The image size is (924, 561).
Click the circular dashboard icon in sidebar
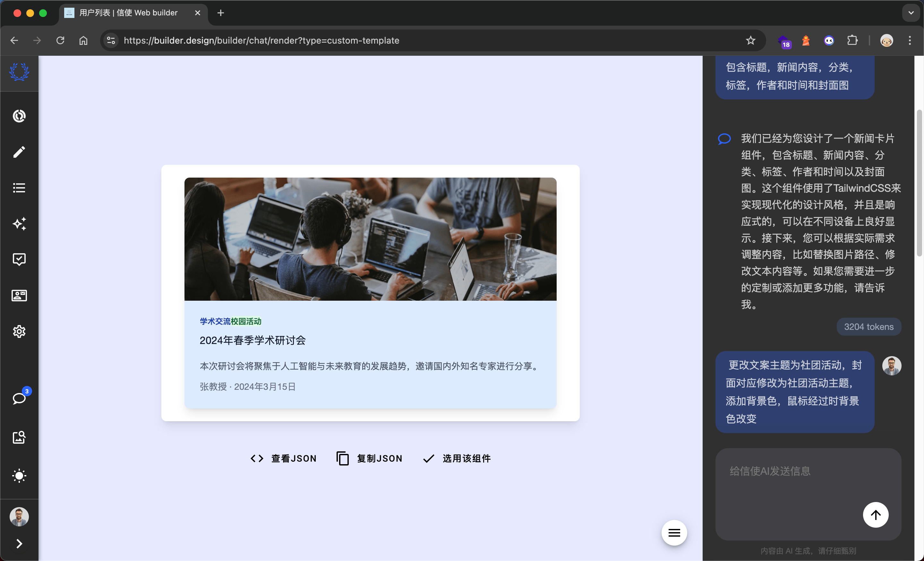pyautogui.click(x=19, y=116)
